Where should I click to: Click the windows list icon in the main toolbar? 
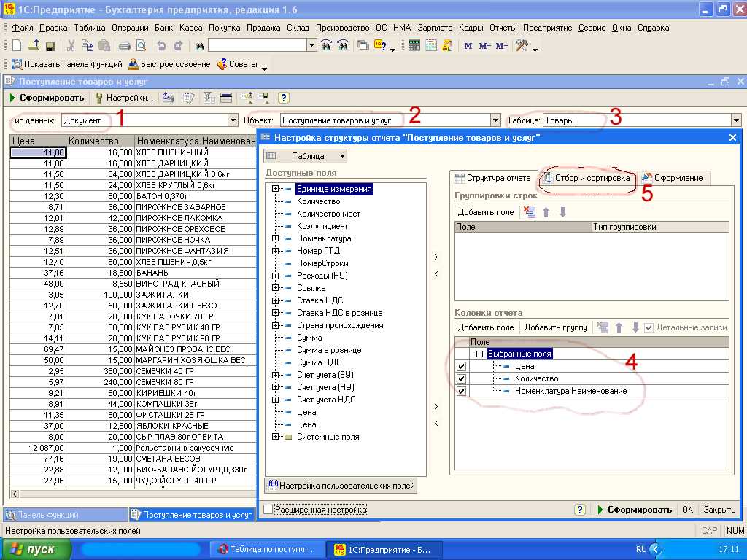[363, 46]
